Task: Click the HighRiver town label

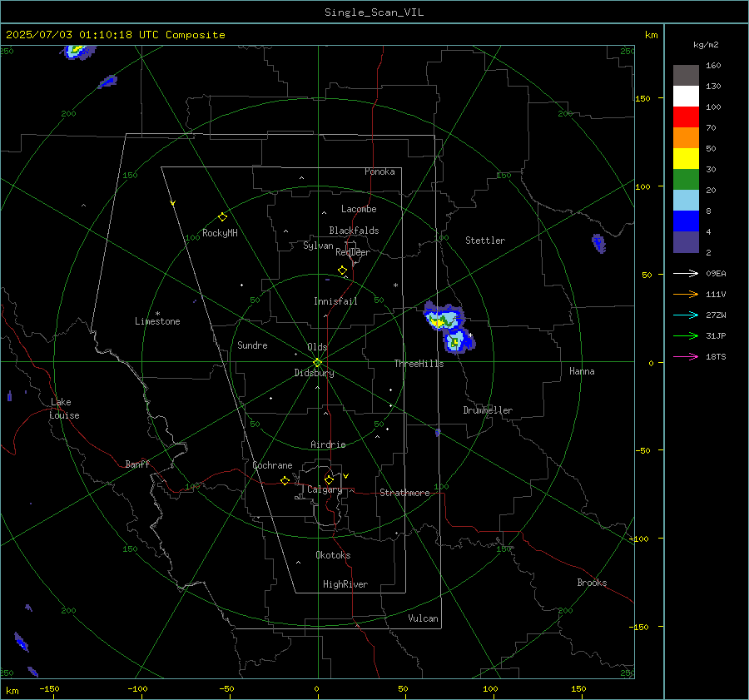Action: [345, 584]
